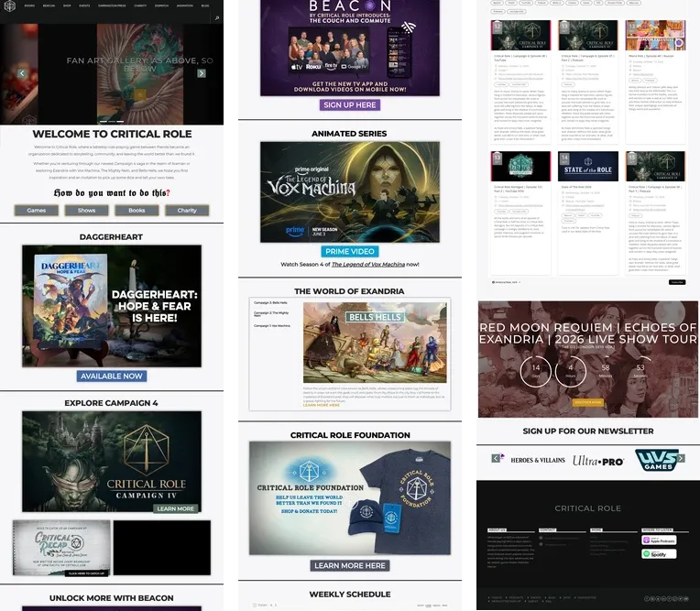Open the Bells Hells artwork image
The image size is (700, 611).
pyautogui.click(x=375, y=343)
